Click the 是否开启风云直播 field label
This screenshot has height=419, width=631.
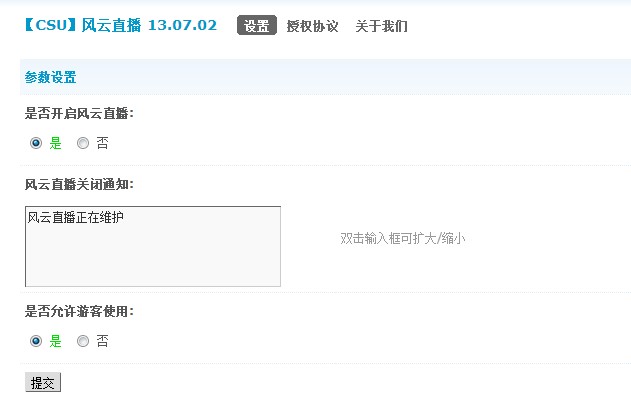tap(79, 113)
